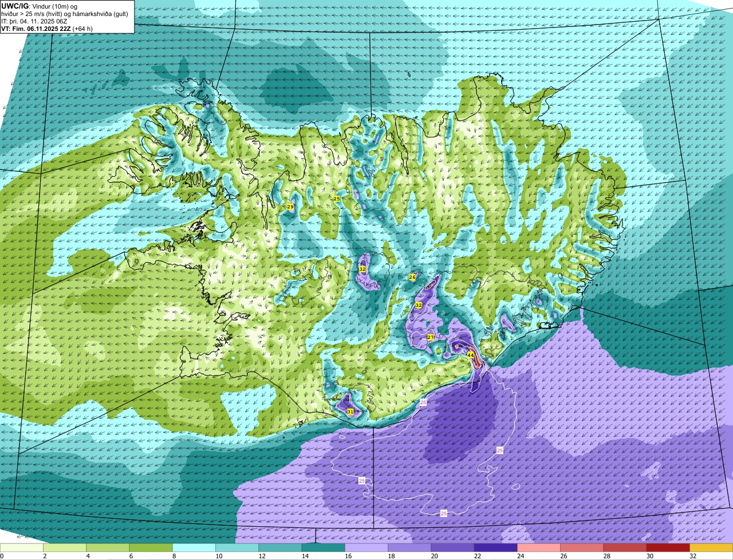Click the pink 24–26 m/s legend swatch

coord(539,548)
